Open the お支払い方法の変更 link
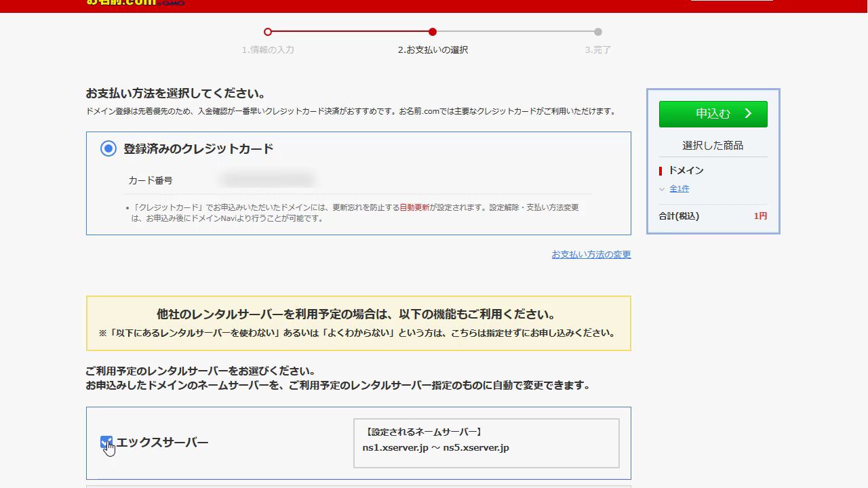 coord(591,254)
